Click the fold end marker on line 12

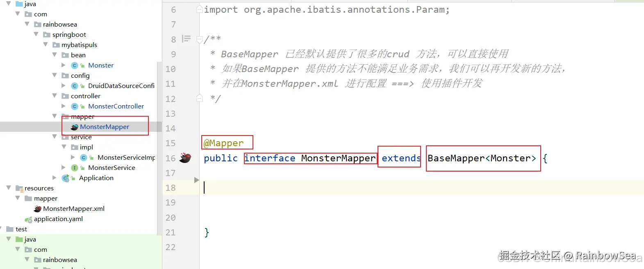click(199, 98)
